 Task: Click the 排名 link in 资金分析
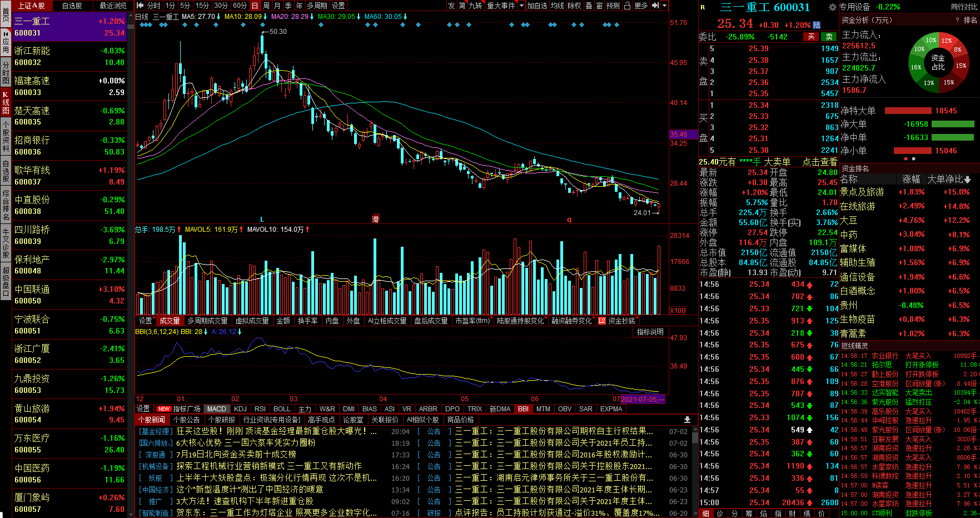coord(970,20)
